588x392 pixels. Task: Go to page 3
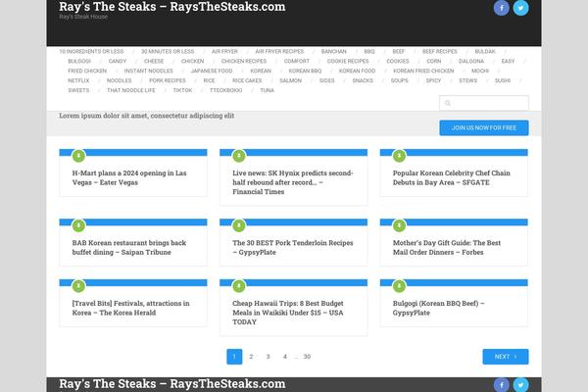click(268, 357)
